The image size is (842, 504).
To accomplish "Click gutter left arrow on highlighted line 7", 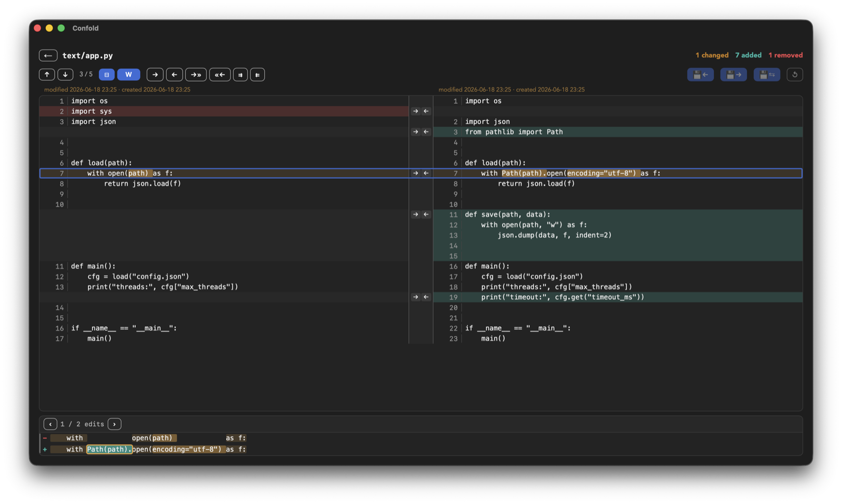I will click(426, 173).
